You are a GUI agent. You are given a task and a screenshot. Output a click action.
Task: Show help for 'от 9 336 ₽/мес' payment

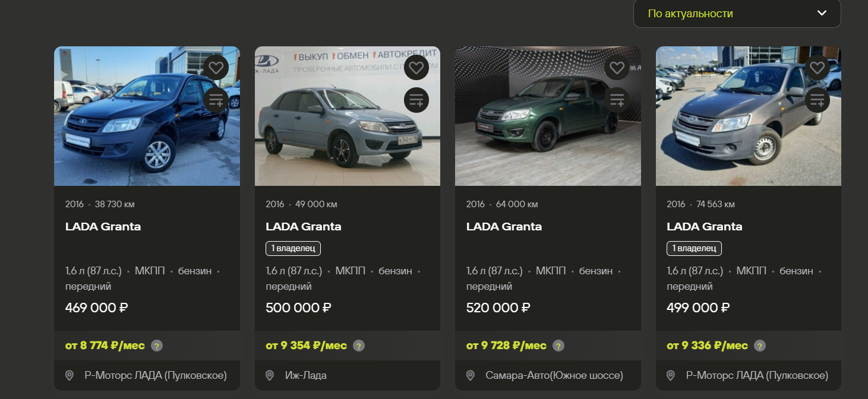click(760, 346)
